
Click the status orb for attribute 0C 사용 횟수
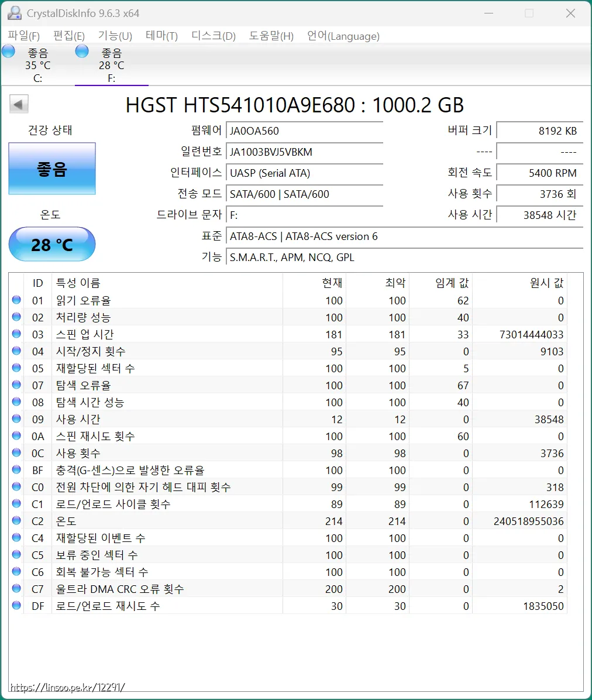16,452
